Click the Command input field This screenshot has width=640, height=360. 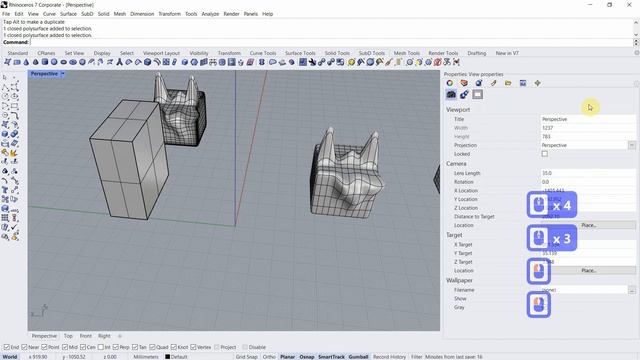point(331,42)
